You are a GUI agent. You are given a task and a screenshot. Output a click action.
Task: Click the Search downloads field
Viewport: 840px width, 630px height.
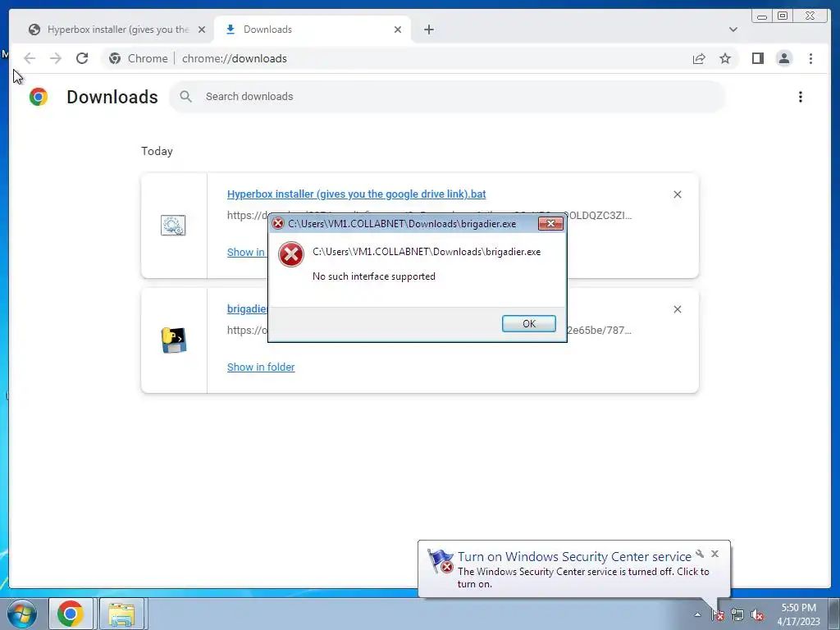[x=447, y=97]
